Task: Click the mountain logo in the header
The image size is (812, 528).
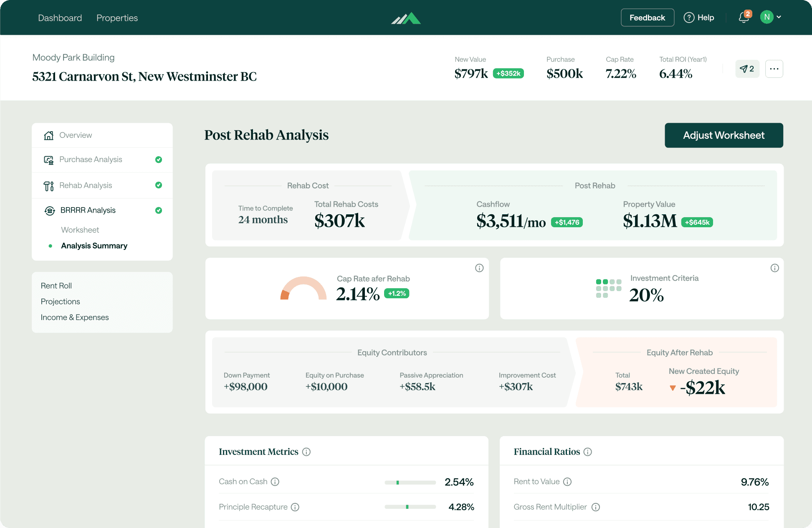Action: (406, 18)
